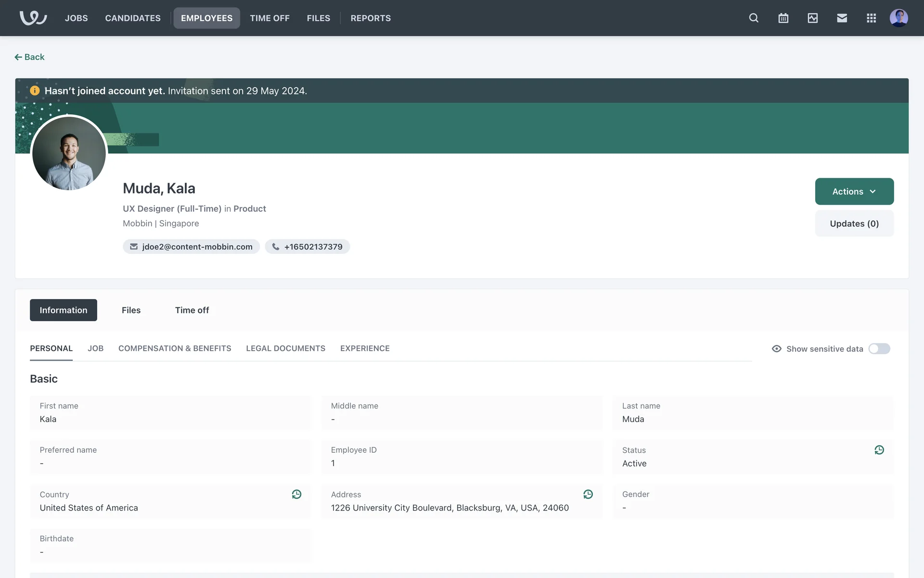View history icon for Address field
924x578 pixels.
(588, 494)
